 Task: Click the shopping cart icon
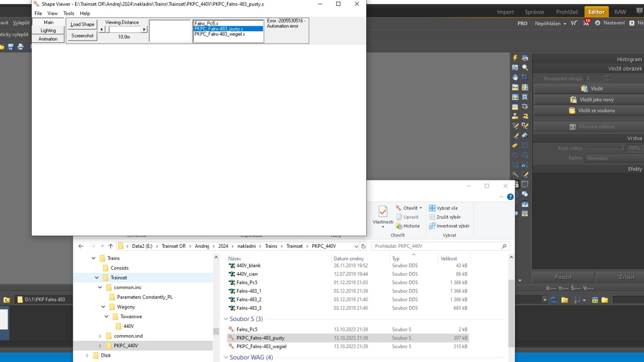coord(574,23)
